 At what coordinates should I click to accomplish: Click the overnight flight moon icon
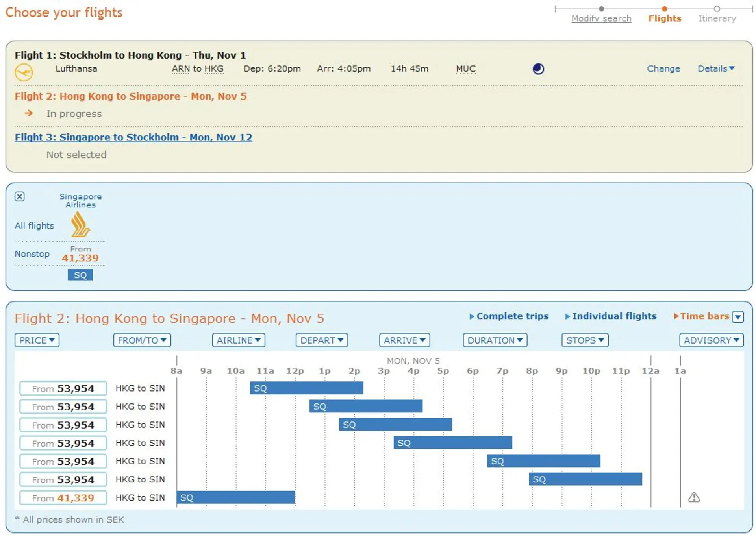point(538,69)
